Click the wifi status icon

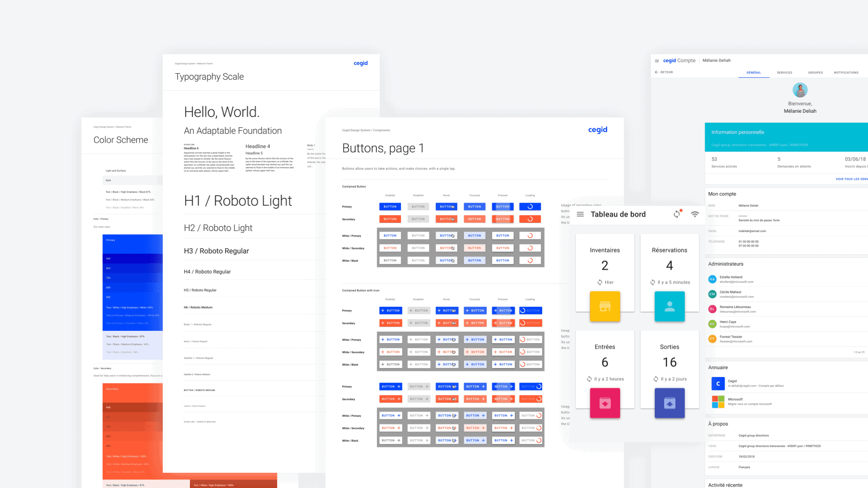click(695, 214)
